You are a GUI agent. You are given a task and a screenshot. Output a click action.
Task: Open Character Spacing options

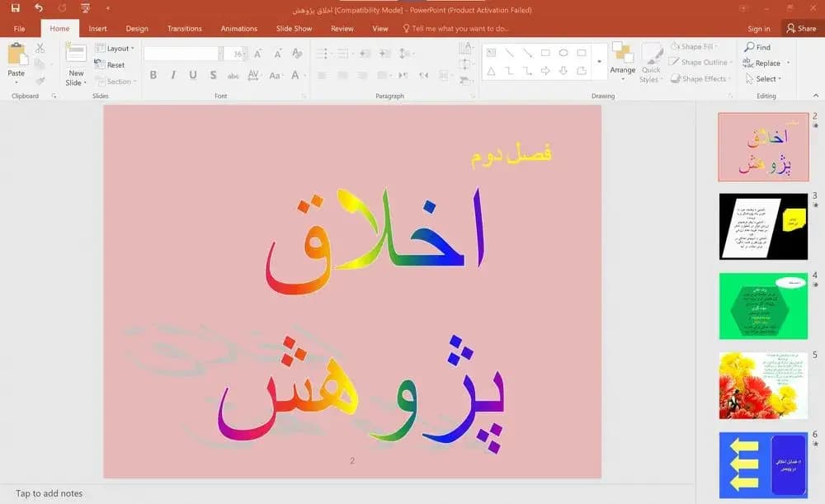[253, 75]
